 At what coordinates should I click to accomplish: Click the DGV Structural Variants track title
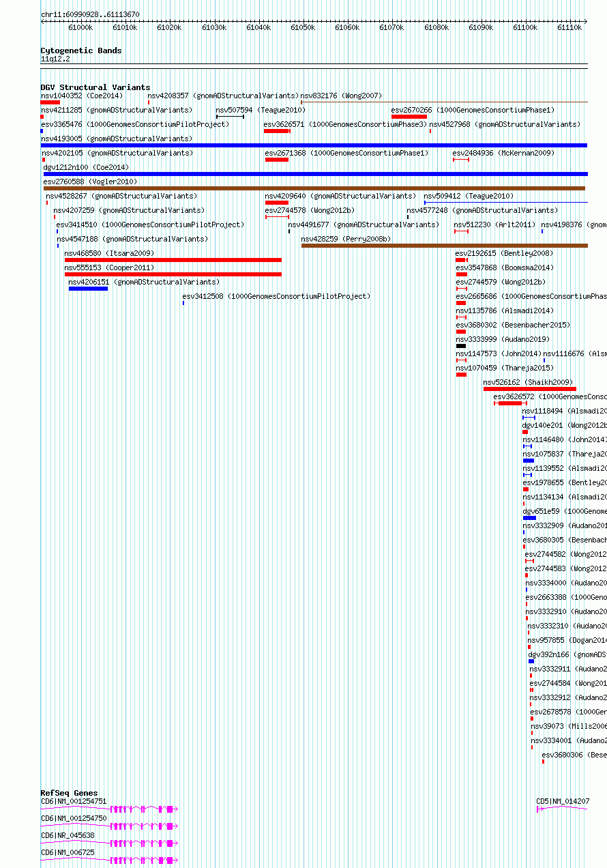tap(95, 87)
